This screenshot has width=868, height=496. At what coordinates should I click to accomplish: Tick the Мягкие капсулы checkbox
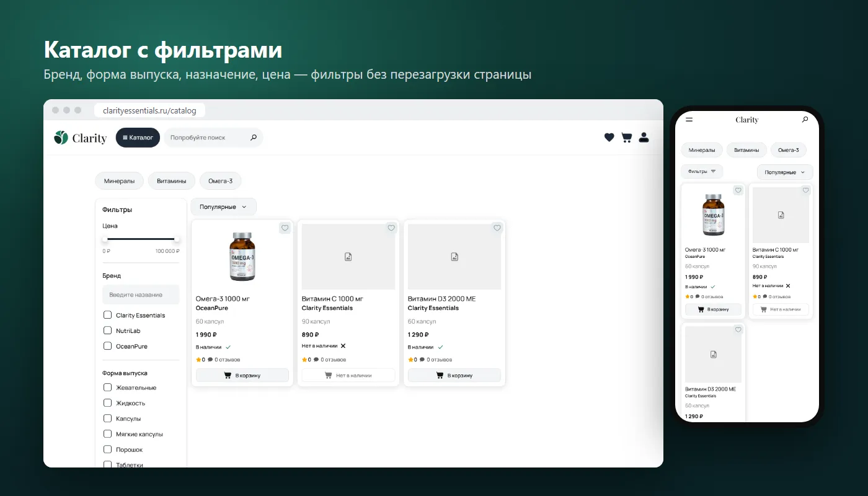pyautogui.click(x=107, y=434)
